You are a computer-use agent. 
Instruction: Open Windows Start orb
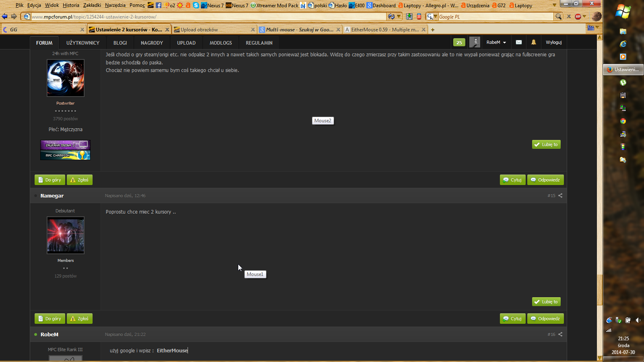623,12
